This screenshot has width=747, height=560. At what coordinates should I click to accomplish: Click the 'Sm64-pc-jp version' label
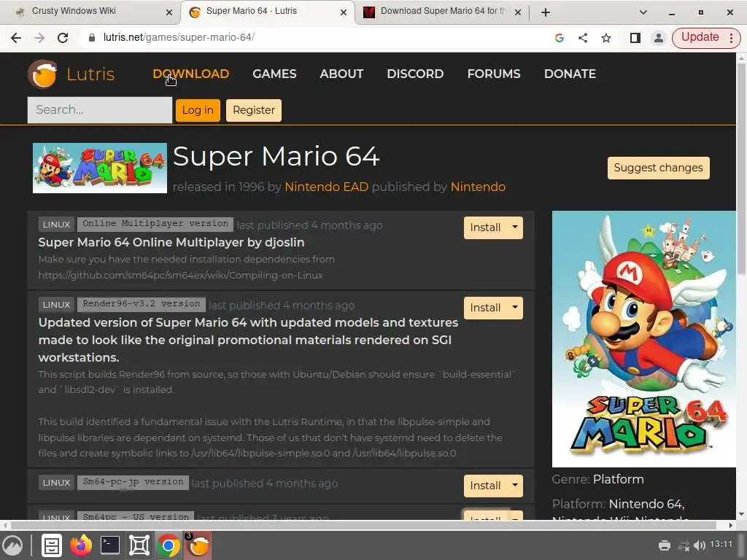[x=133, y=482]
